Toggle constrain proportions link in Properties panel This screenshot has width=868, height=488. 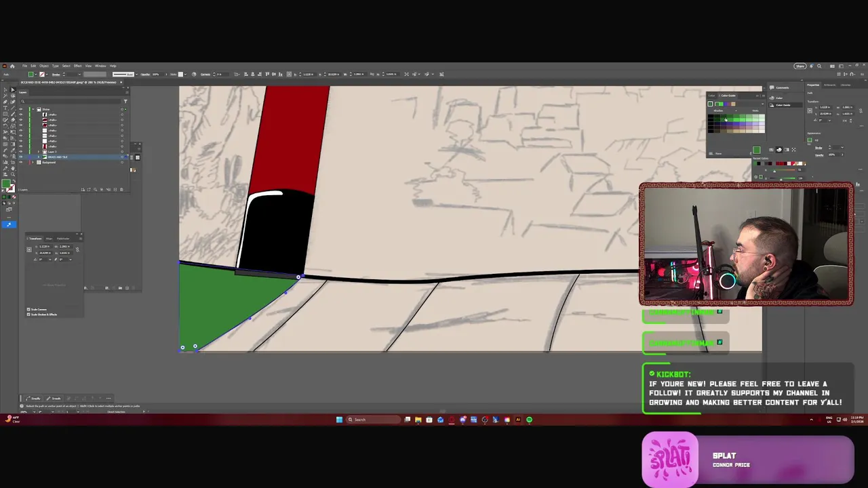pos(861,110)
